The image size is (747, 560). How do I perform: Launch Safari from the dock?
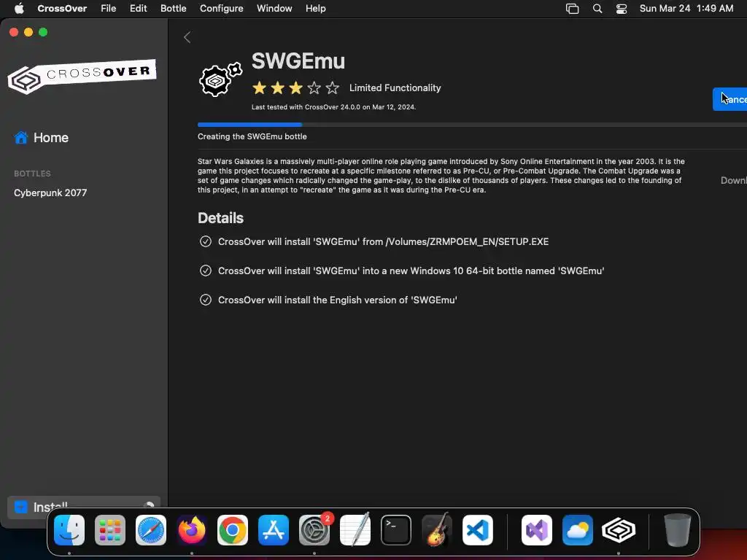point(151,529)
